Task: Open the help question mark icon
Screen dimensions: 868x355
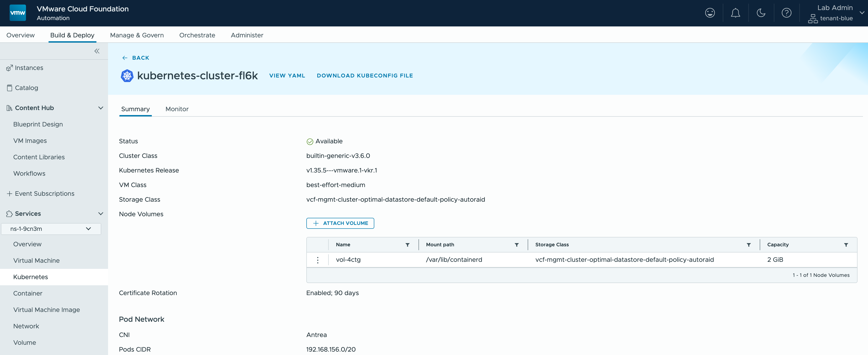Action: point(786,13)
